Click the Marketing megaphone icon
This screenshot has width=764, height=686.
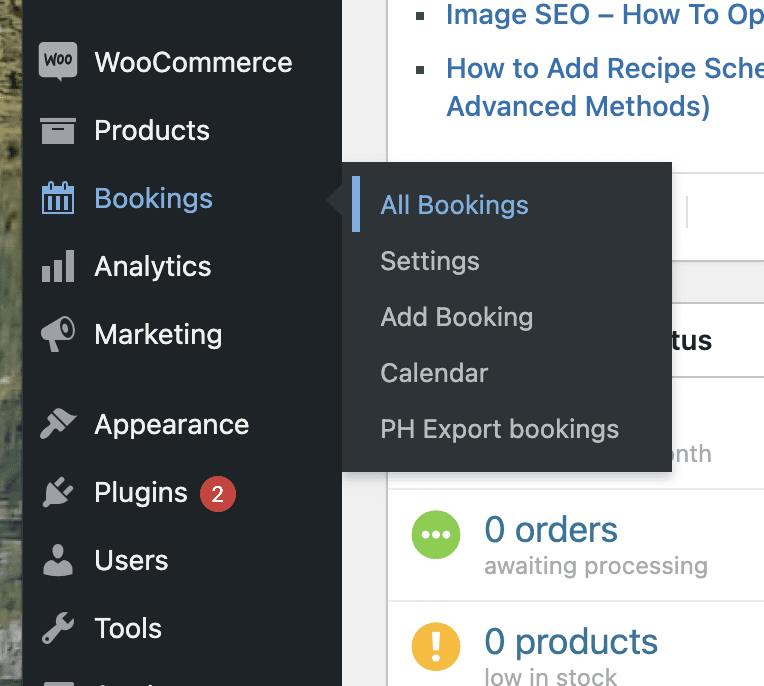pyautogui.click(x=58, y=334)
